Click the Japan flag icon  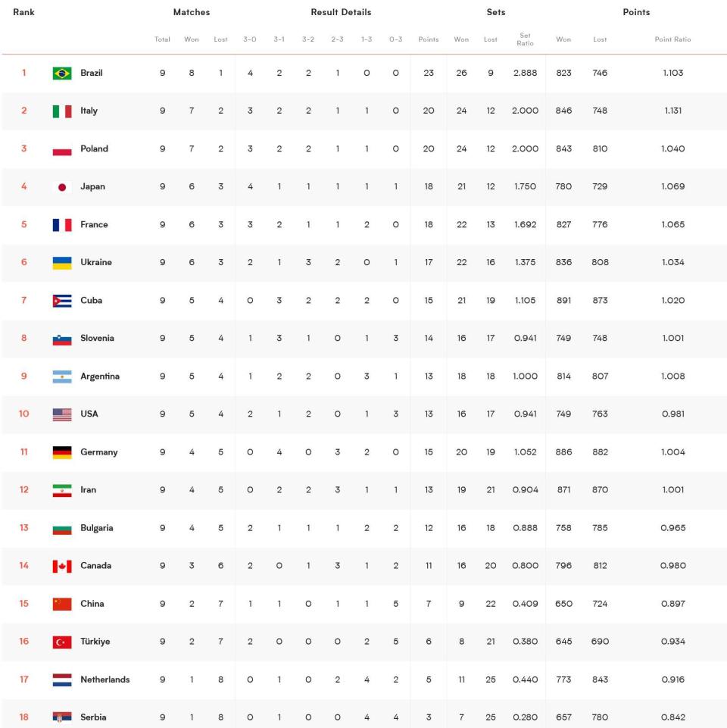point(62,186)
